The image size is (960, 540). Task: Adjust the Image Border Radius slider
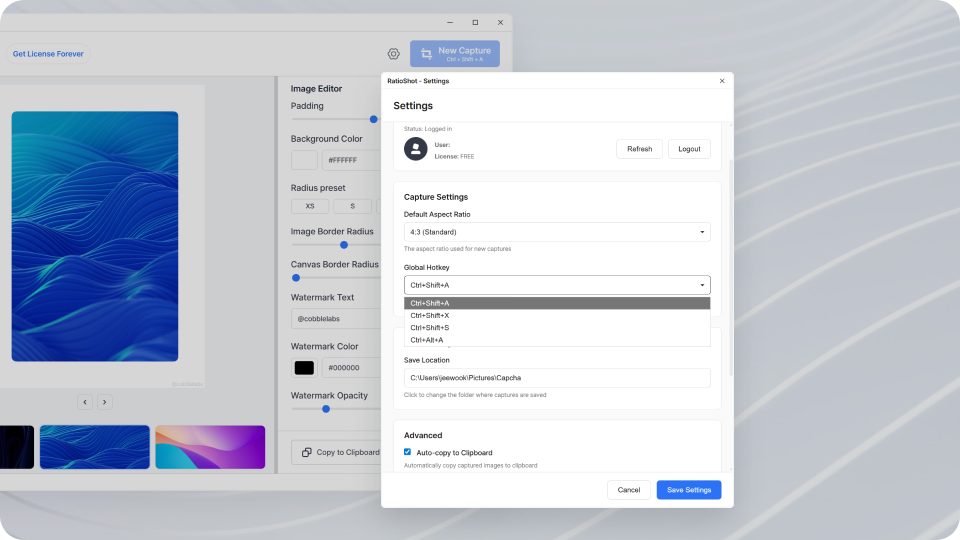pyautogui.click(x=344, y=245)
